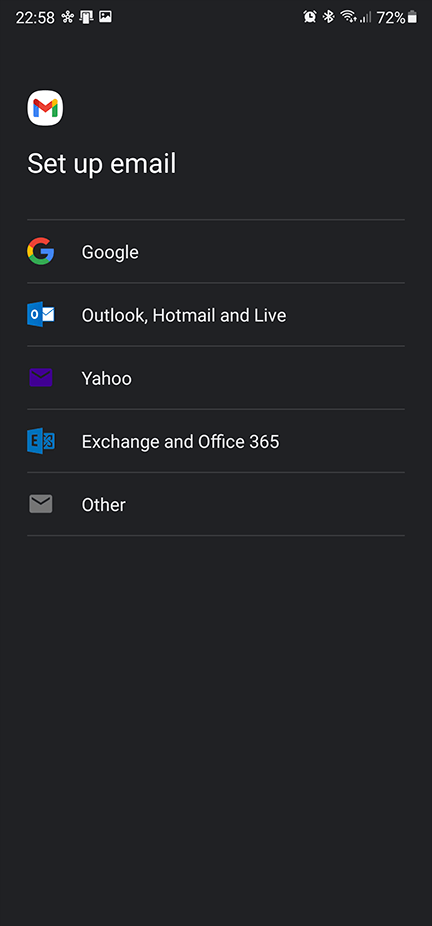Tap the Outlook envelope icon
This screenshot has width=432, height=926.
[x=41, y=315]
